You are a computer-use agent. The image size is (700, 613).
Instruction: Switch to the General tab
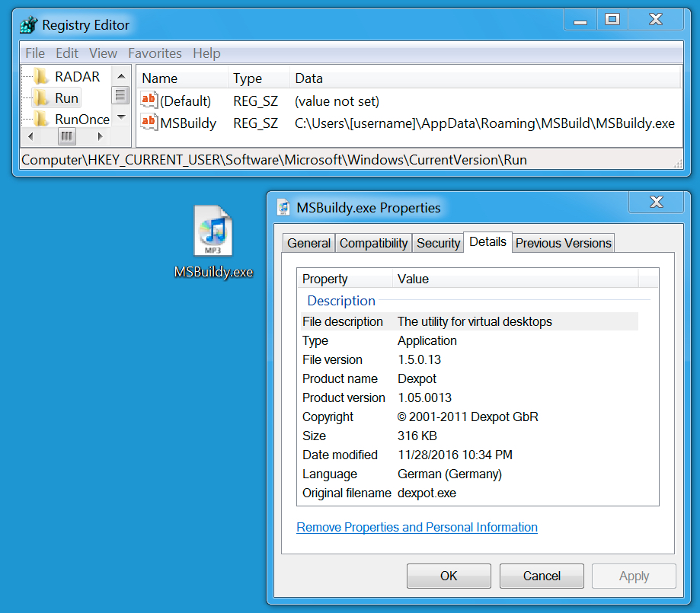tap(308, 243)
